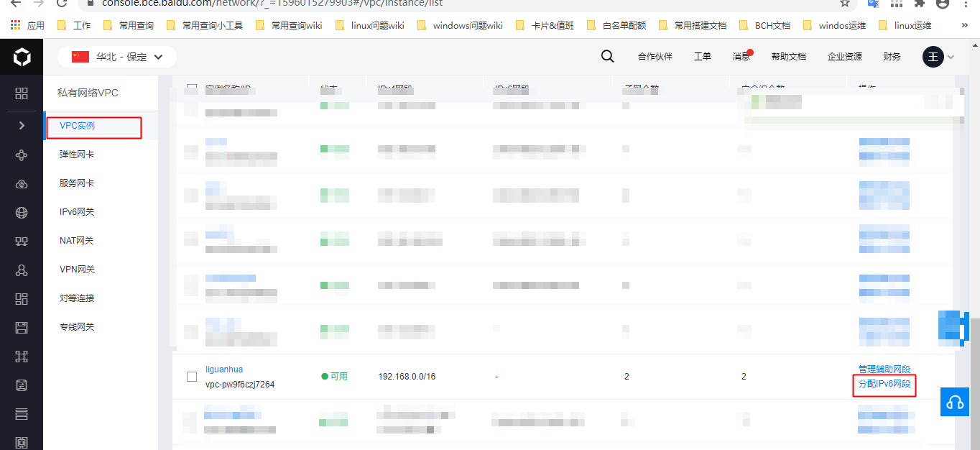
Task: Tick the checkbox for liguanhua VPC row
Action: coord(192,377)
